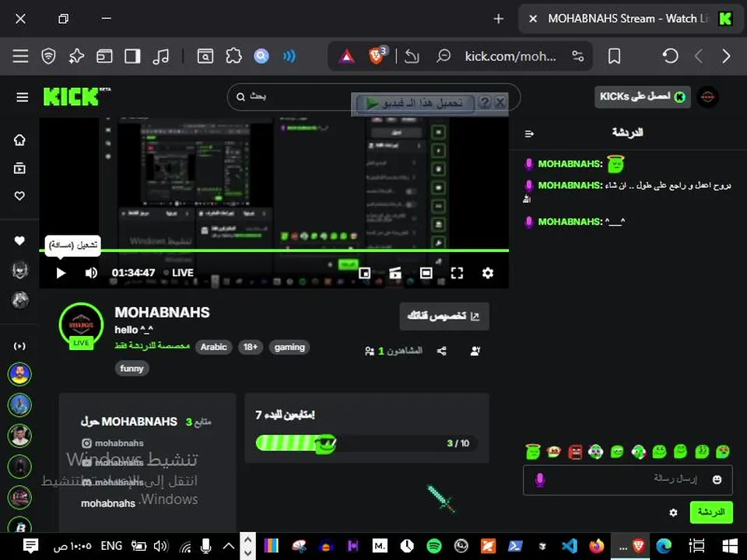The image size is (747, 560).
Task: Open the extensions puzzle icon
Action: coord(233,56)
